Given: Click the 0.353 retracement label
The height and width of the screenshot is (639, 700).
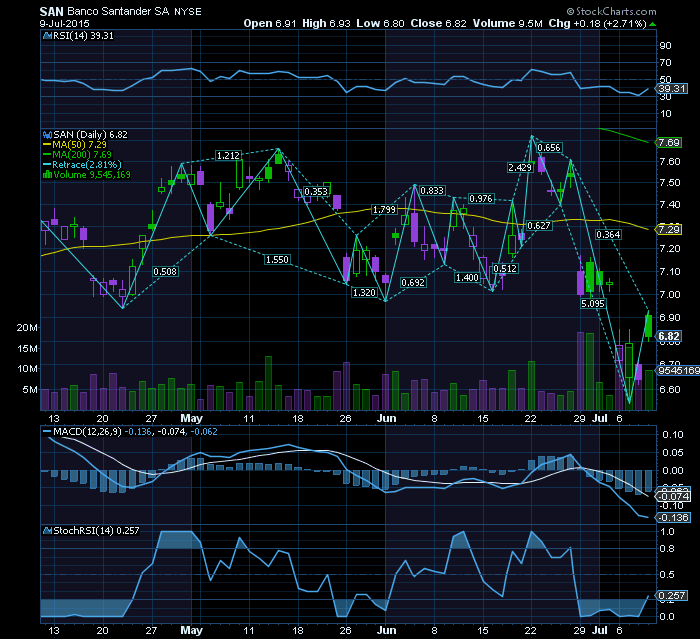Looking at the screenshot, I should [316, 192].
